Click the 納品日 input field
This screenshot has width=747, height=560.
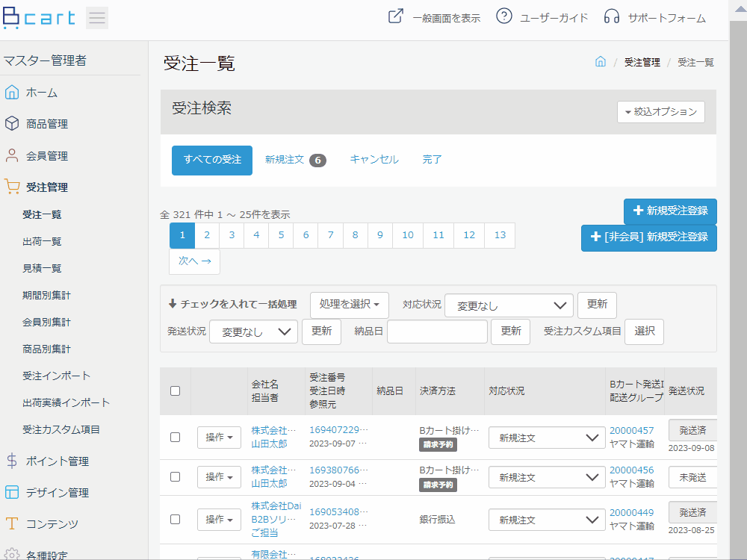pos(437,332)
